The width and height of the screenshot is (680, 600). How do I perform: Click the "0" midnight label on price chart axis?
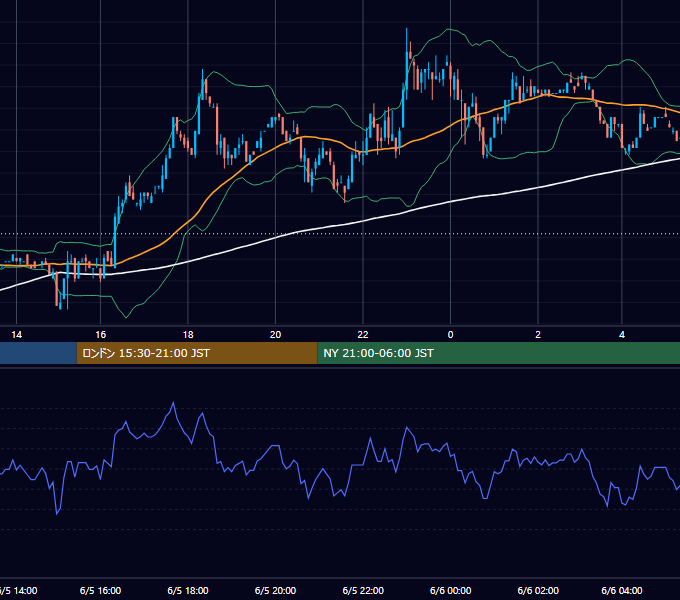[x=451, y=335]
